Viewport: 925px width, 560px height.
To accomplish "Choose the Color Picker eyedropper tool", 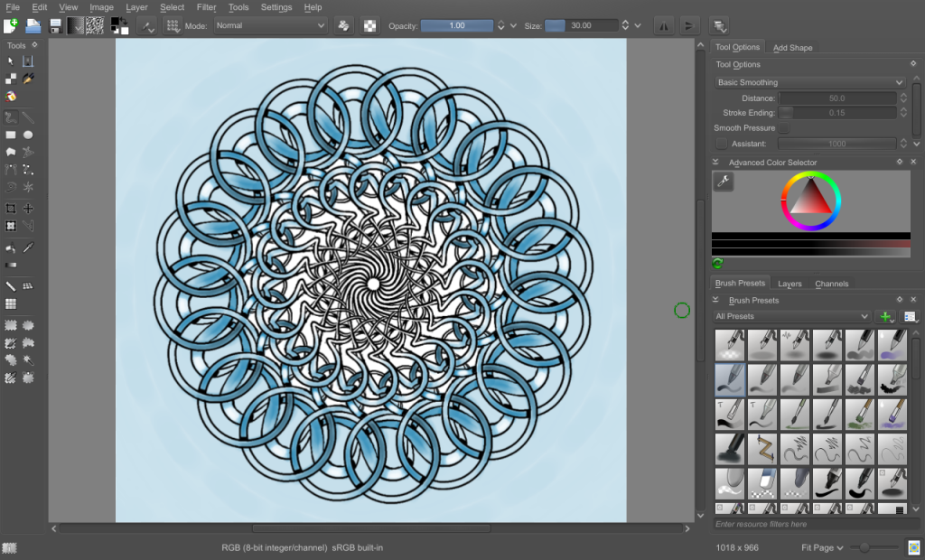I will [x=28, y=247].
